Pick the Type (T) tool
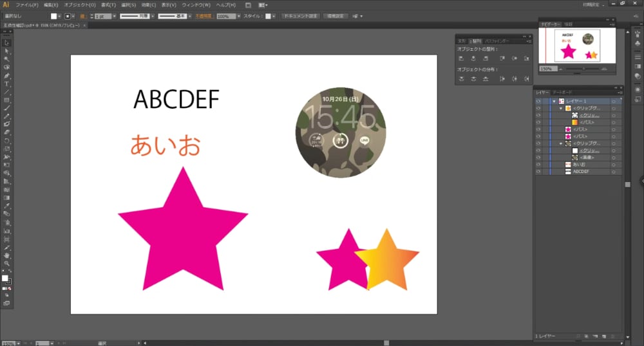Viewport: 644px width, 346px height. (7, 84)
